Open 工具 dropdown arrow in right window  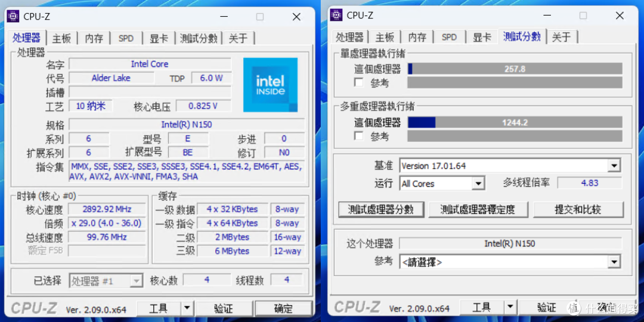click(510, 307)
